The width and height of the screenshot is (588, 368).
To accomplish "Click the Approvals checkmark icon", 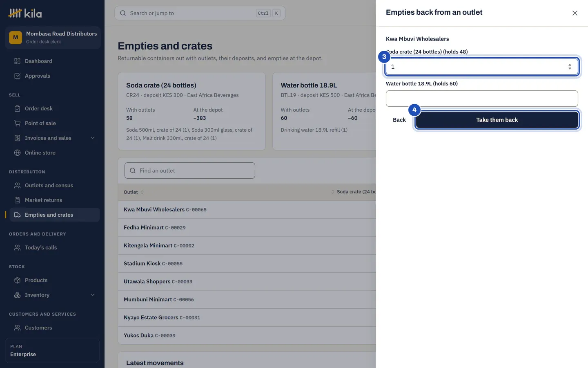I will pyautogui.click(x=17, y=76).
